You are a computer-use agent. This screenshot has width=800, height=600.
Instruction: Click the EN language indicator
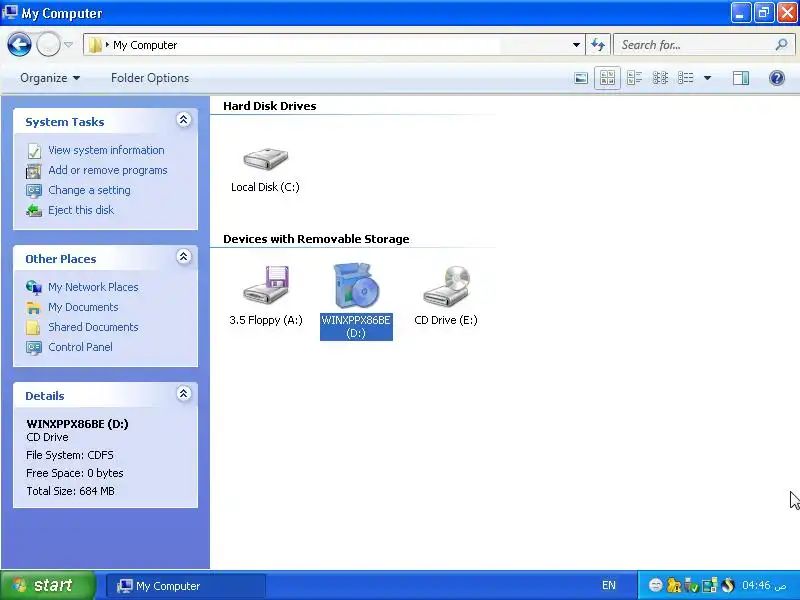click(x=609, y=585)
